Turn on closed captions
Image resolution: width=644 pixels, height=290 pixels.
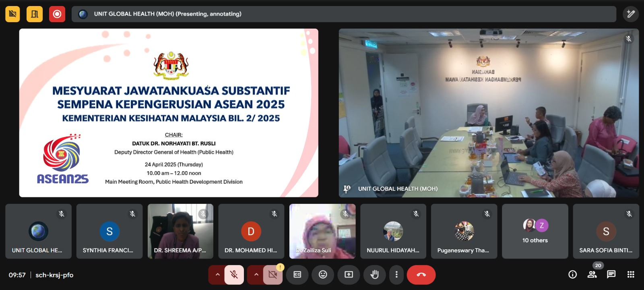297,275
